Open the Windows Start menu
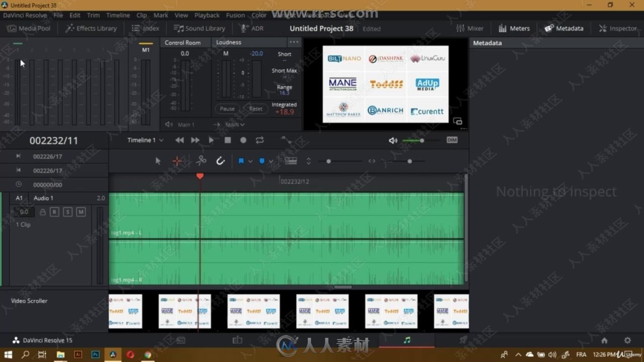Viewport: 644px width, 362px height. pos(8,354)
